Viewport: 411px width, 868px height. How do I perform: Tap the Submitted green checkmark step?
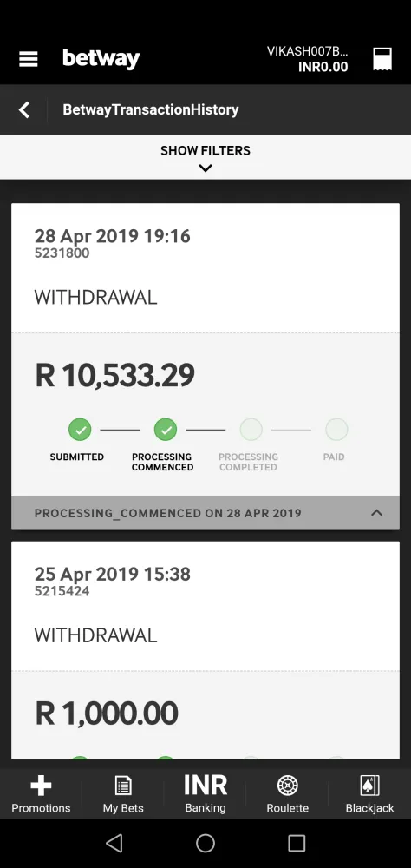point(80,430)
